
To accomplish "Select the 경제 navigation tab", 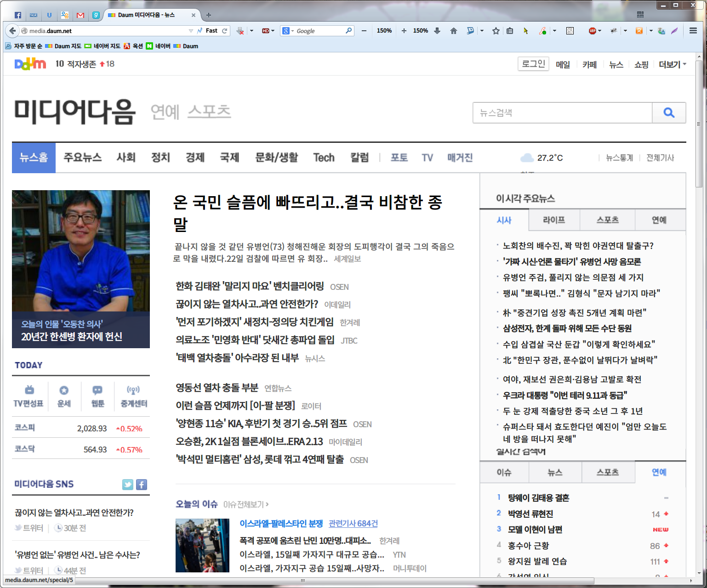I will pyautogui.click(x=195, y=158).
